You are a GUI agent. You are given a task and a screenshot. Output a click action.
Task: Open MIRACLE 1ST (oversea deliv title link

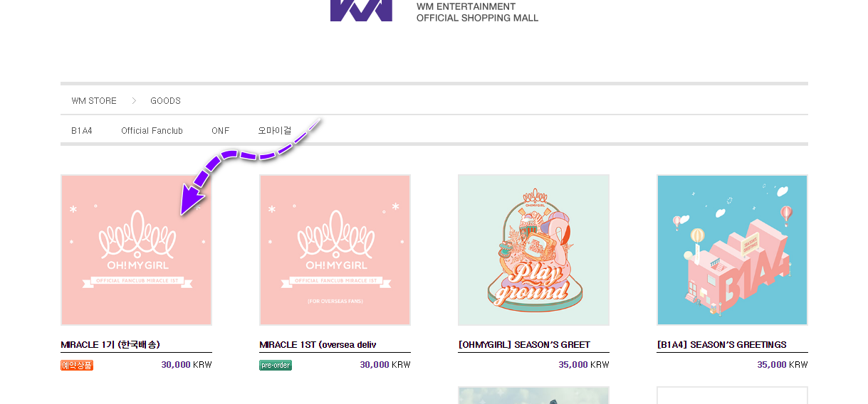click(318, 345)
